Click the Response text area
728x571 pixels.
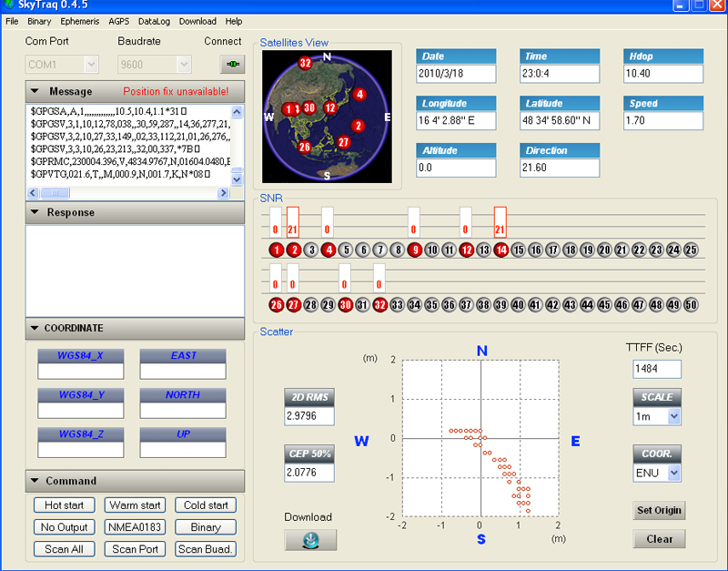coord(135,270)
